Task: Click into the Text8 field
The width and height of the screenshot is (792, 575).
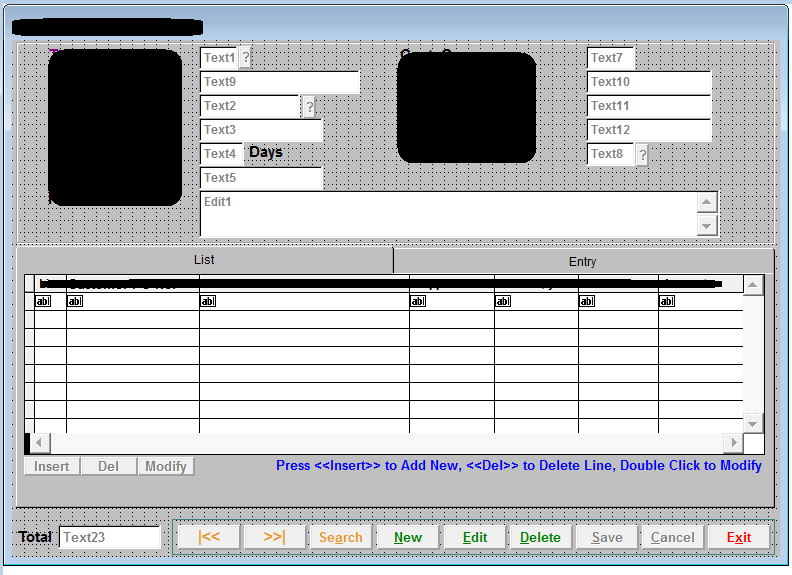Action: click(x=611, y=154)
